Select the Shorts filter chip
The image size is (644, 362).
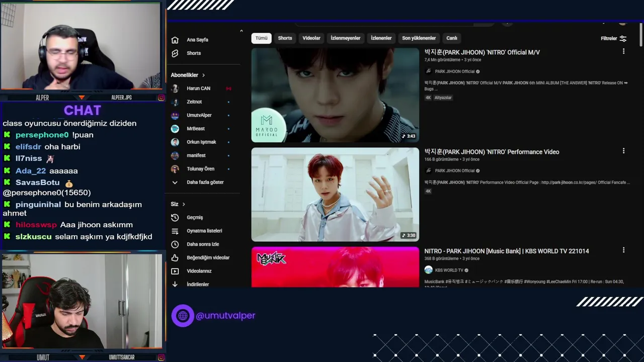[285, 38]
